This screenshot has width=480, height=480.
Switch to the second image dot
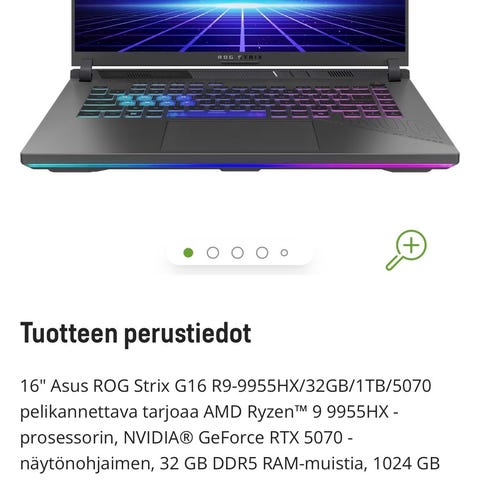tap(213, 253)
